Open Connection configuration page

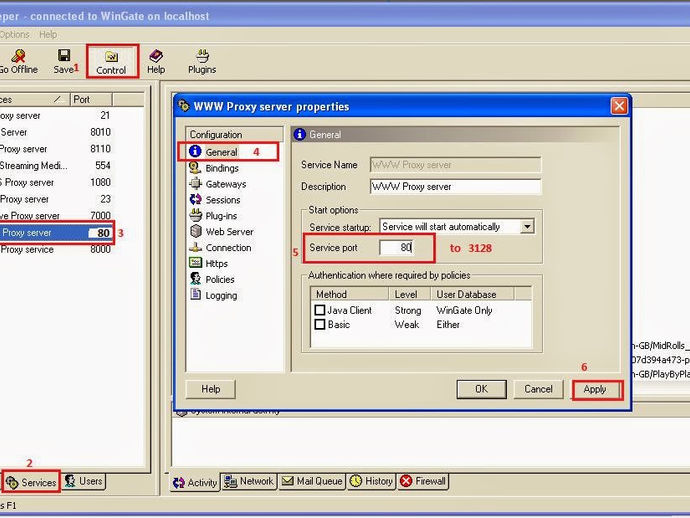tap(220, 247)
